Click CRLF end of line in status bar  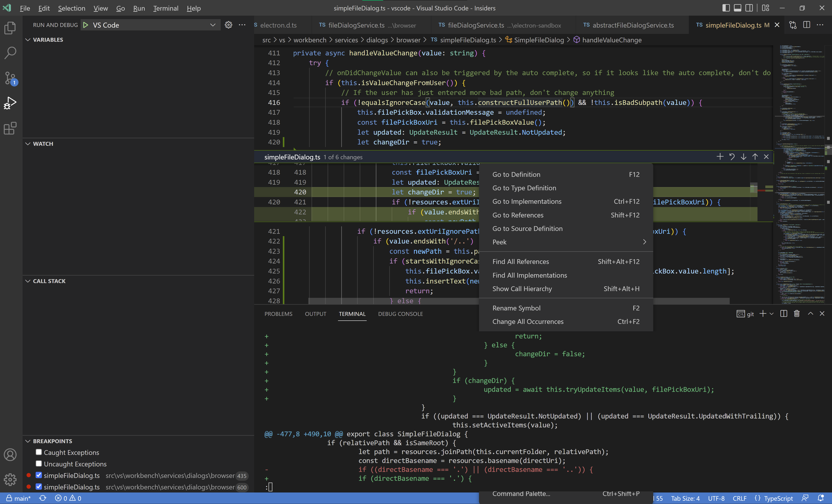pyautogui.click(x=739, y=498)
